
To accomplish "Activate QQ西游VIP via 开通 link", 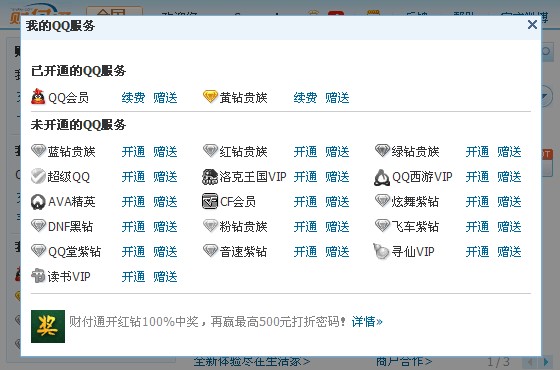I will (477, 177).
